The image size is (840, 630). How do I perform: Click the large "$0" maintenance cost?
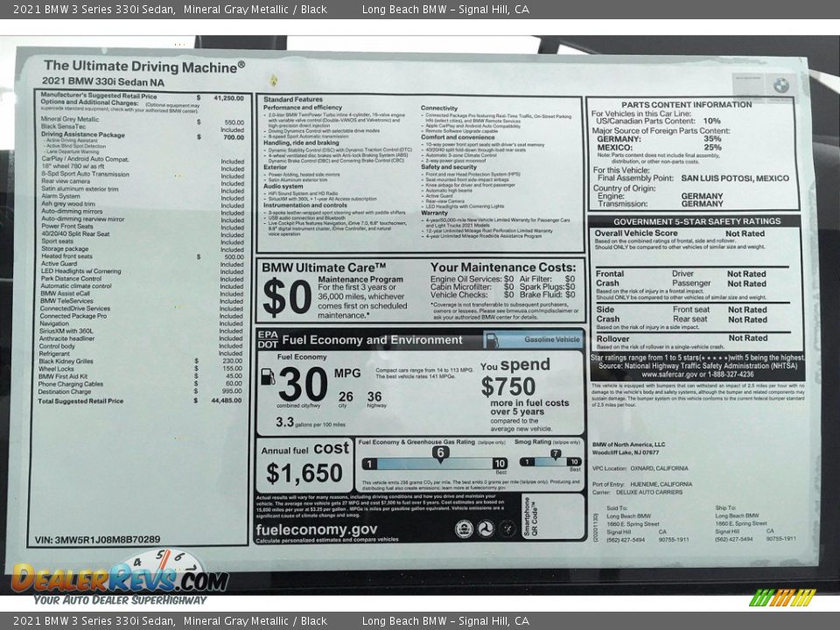[x=287, y=297]
